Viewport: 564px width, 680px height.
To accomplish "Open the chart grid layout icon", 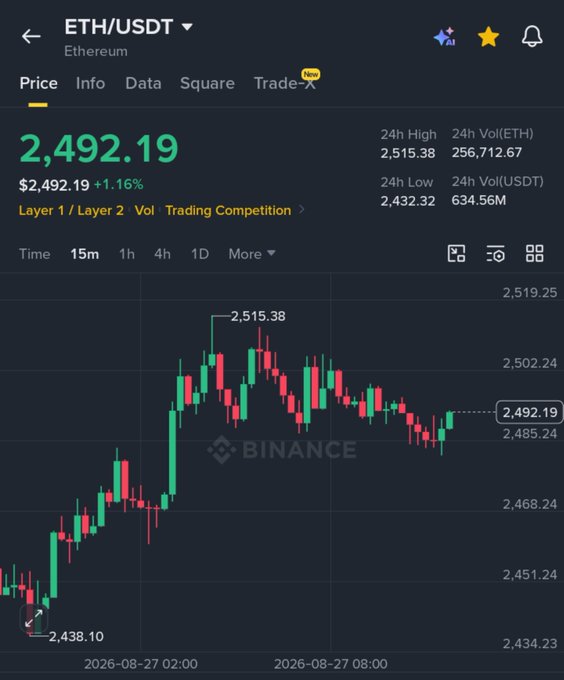I will (534, 254).
